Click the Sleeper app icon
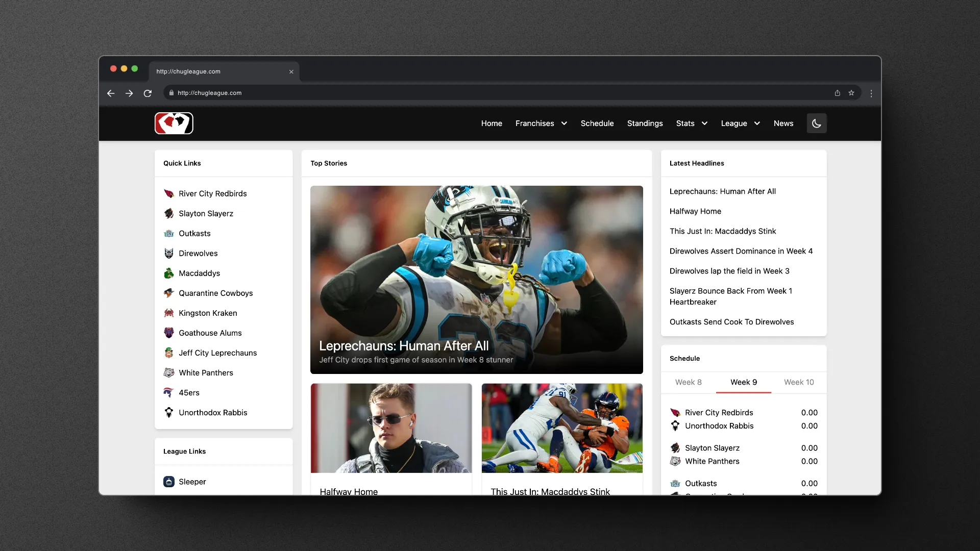Image resolution: width=980 pixels, height=551 pixels. (x=169, y=482)
